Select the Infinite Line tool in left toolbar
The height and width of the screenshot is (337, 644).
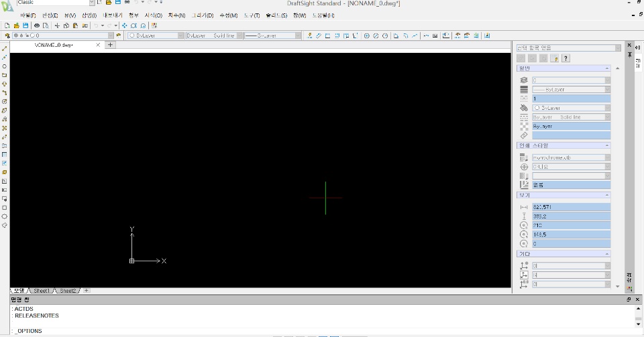(x=5, y=58)
